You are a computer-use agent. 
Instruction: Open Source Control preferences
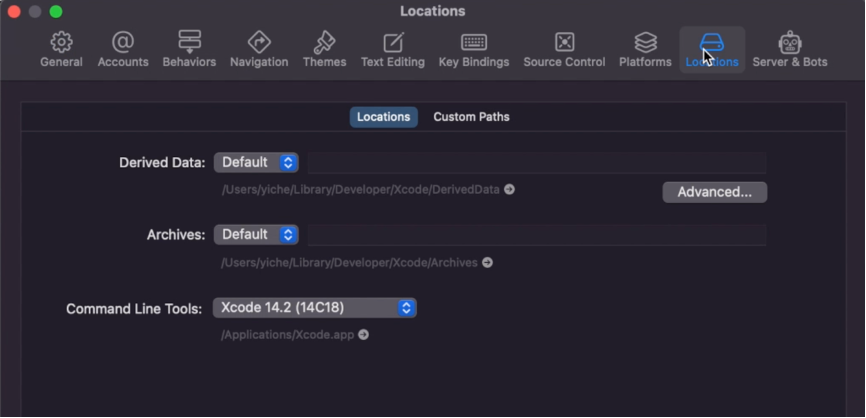pos(564,50)
